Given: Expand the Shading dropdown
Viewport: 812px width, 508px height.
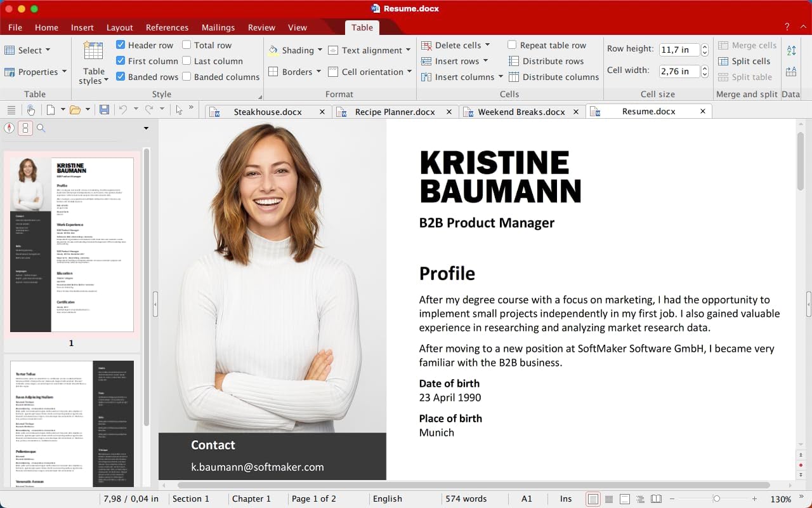Looking at the screenshot, I should [x=320, y=50].
